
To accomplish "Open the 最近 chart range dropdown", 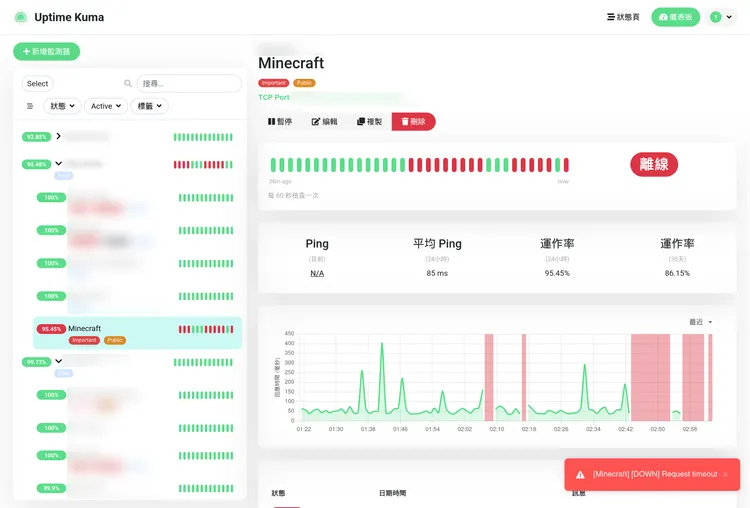I will point(700,322).
